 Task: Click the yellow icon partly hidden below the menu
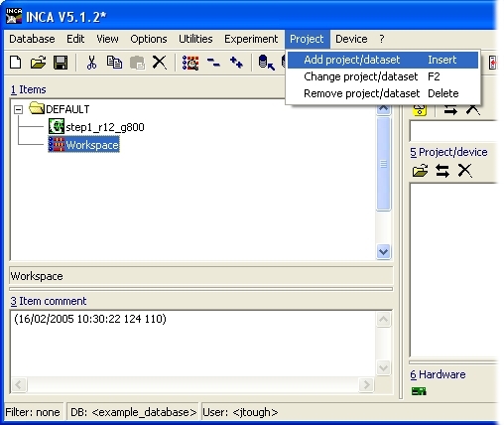click(x=420, y=110)
